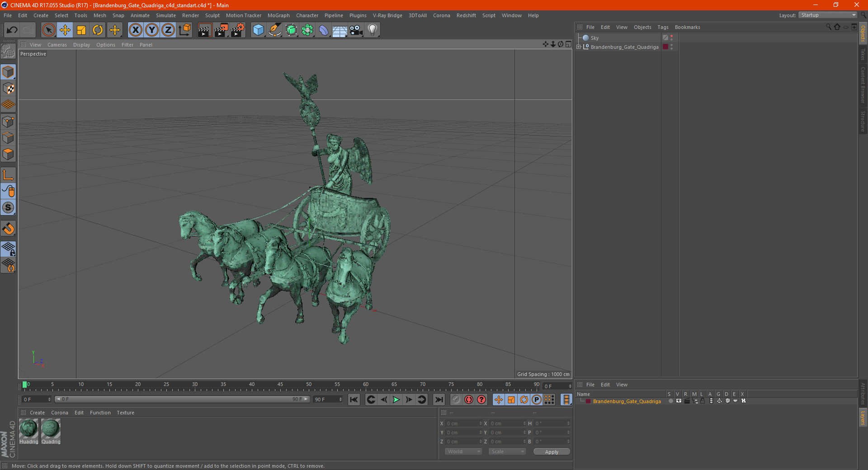Open the World coordinate dropdown
This screenshot has height=470, width=868.
[x=463, y=451]
